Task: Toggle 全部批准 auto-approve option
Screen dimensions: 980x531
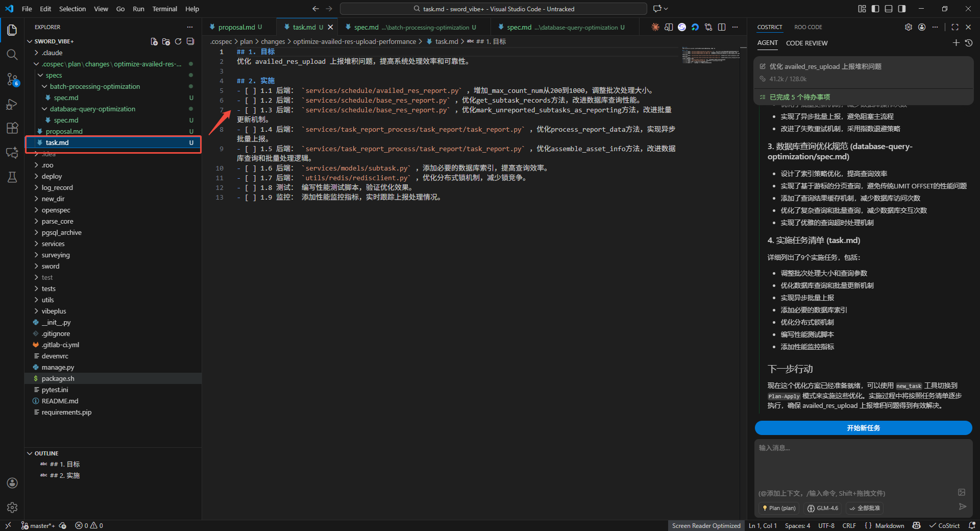Action: (x=865, y=508)
